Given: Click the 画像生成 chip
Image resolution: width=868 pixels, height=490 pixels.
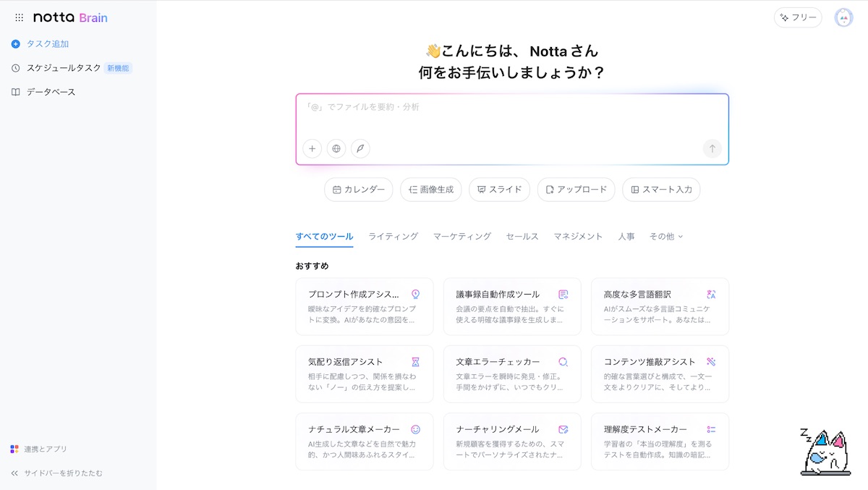Looking at the screenshot, I should 431,190.
